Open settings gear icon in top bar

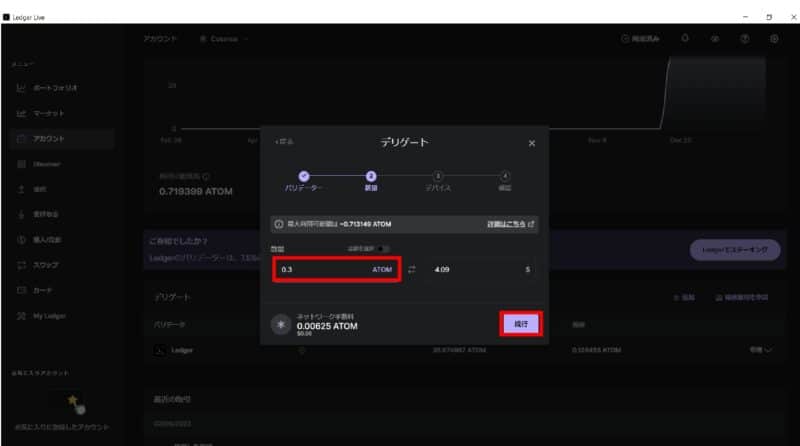point(774,39)
